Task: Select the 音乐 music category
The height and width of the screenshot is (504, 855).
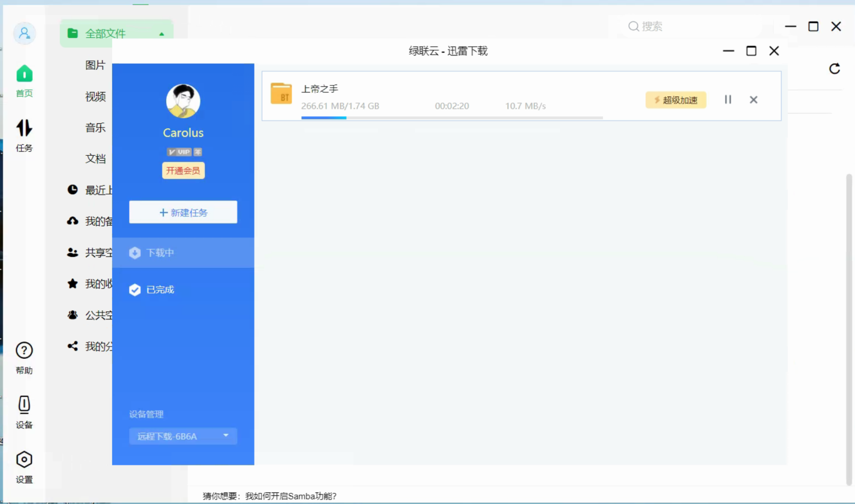Action: pos(95,127)
